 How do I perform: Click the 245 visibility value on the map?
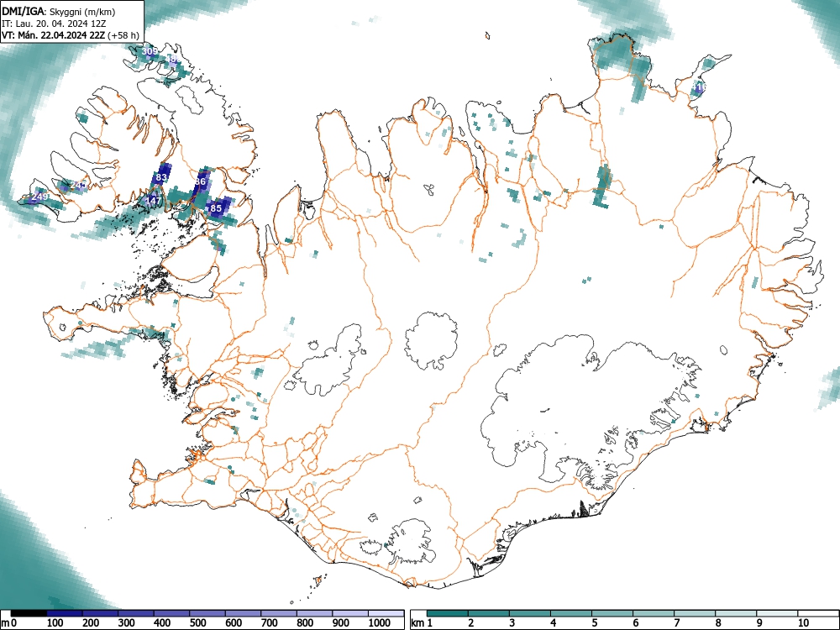(x=78, y=185)
